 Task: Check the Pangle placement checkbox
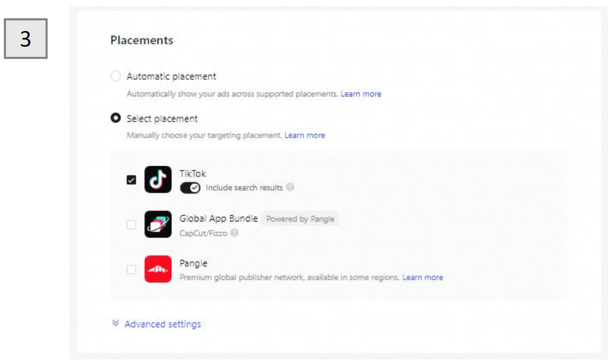pos(131,269)
